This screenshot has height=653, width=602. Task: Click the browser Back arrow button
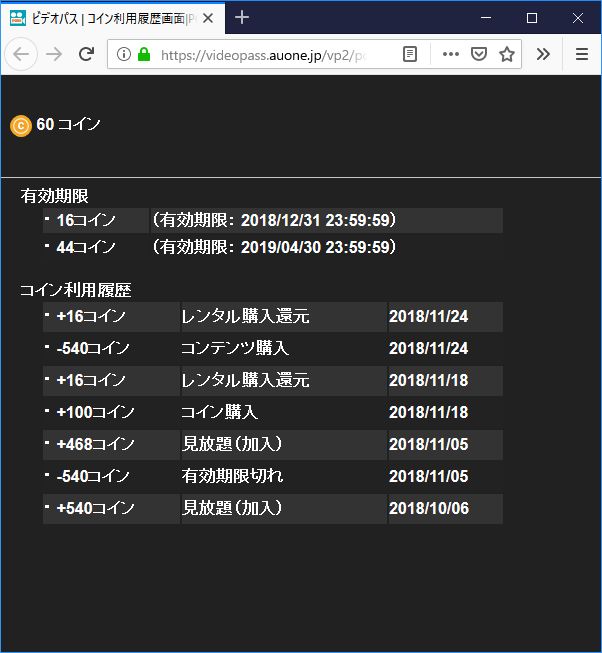point(21,54)
